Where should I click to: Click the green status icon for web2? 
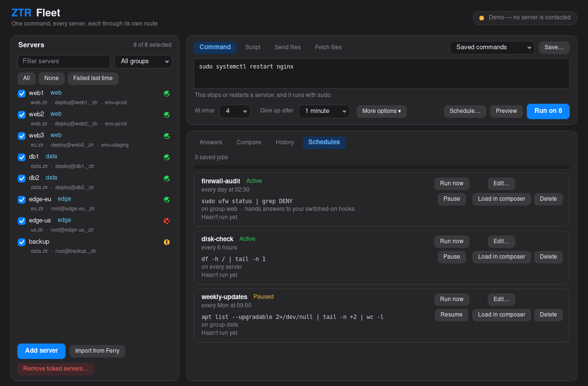coord(167,115)
